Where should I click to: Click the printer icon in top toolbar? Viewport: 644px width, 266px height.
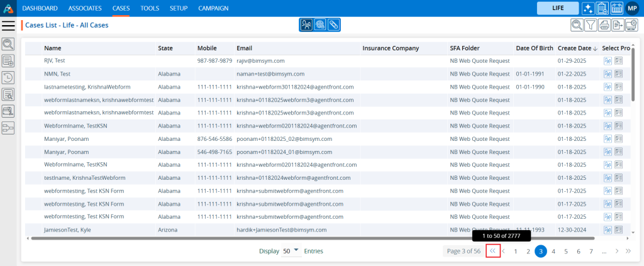point(604,25)
